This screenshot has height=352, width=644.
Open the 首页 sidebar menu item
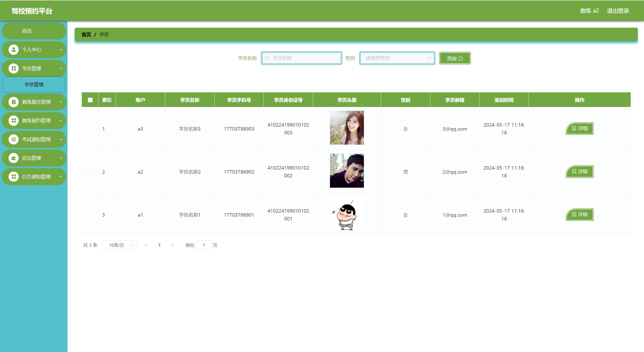27,31
